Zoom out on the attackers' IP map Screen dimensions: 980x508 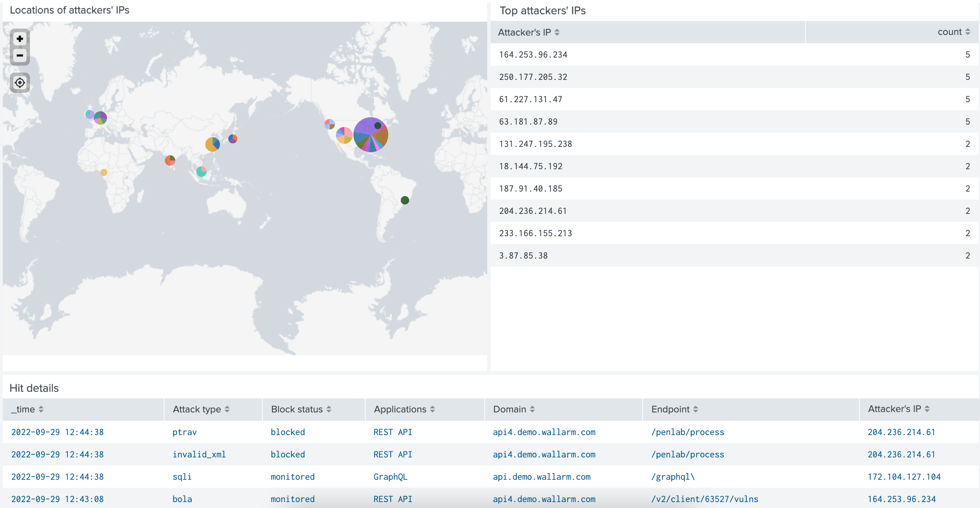[x=20, y=55]
